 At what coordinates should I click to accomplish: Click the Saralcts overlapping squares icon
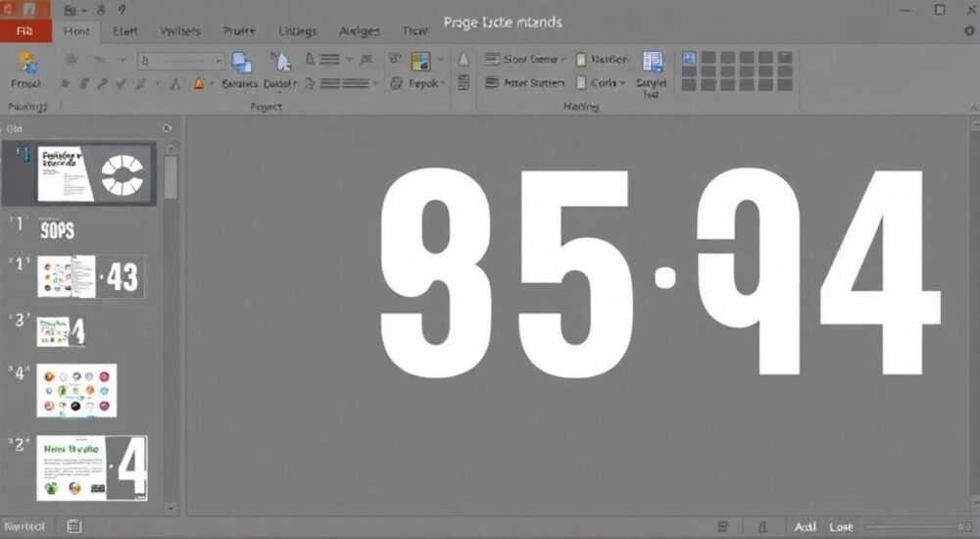tap(242, 63)
